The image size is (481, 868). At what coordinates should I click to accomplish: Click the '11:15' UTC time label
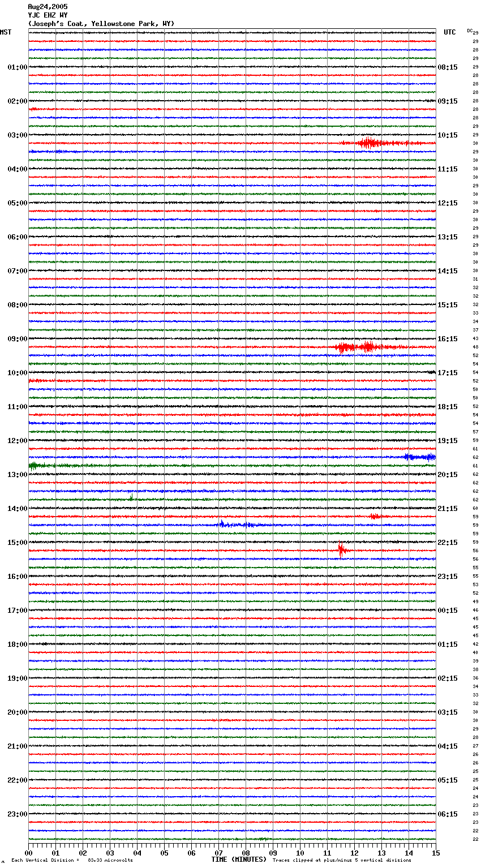[448, 169]
